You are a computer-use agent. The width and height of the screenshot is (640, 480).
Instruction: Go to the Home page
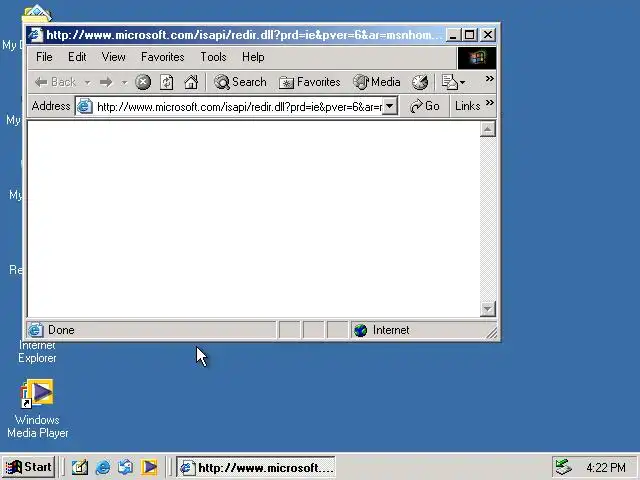pyautogui.click(x=191, y=82)
